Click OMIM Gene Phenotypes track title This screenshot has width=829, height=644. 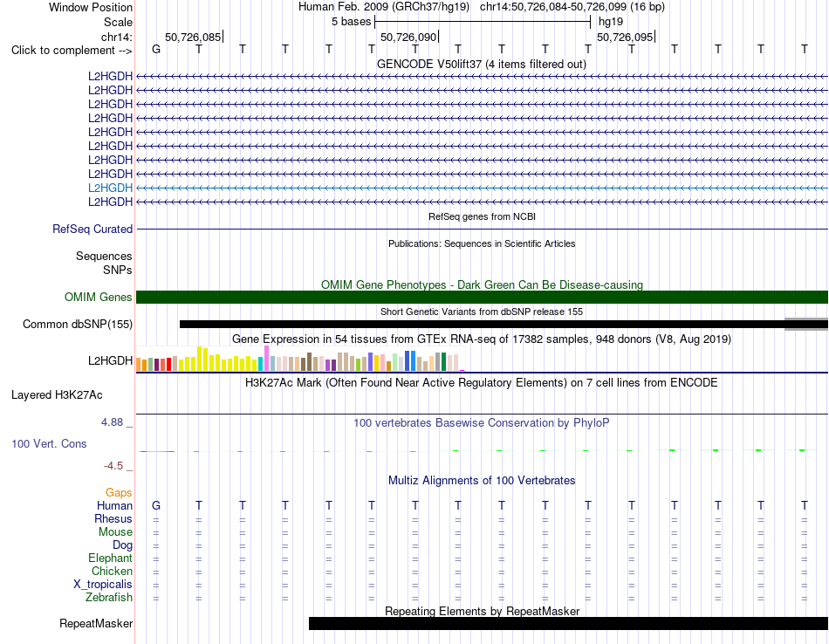click(x=482, y=284)
